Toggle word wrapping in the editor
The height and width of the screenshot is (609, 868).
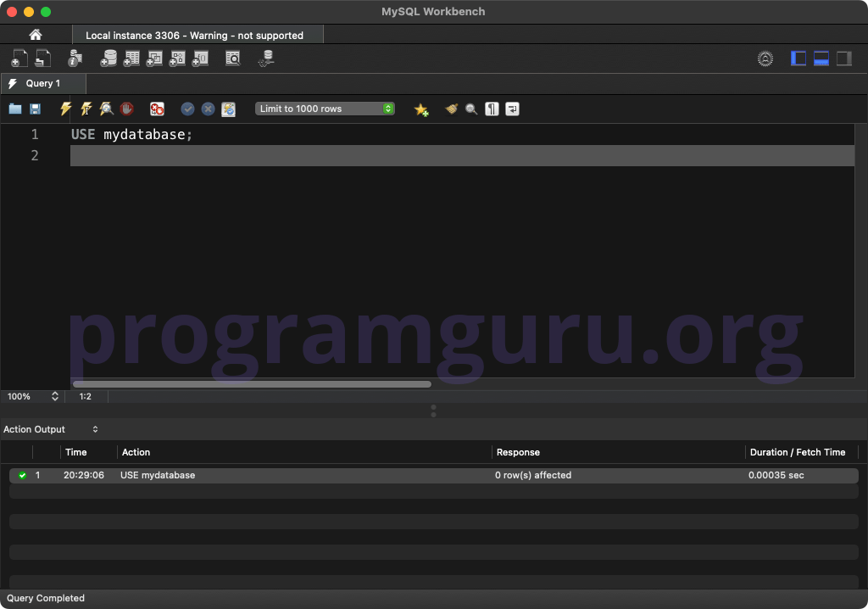(x=512, y=109)
